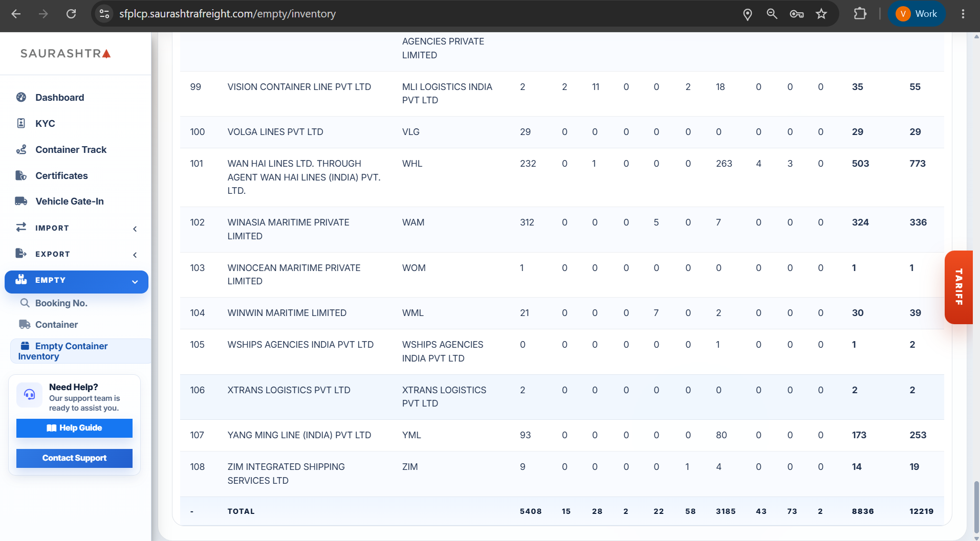Image resolution: width=980 pixels, height=541 pixels.
Task: Open Vehicle Gate-In
Action: [70, 201]
